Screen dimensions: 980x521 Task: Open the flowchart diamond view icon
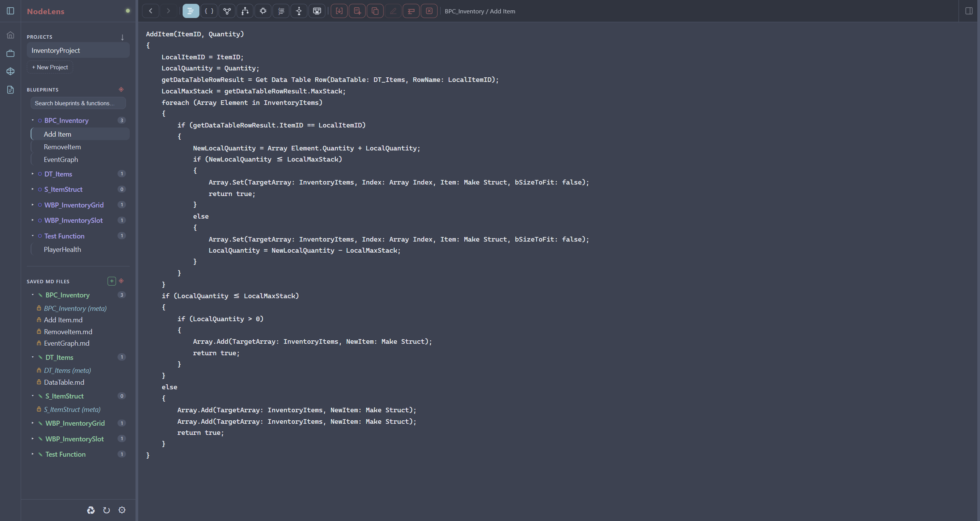point(299,11)
